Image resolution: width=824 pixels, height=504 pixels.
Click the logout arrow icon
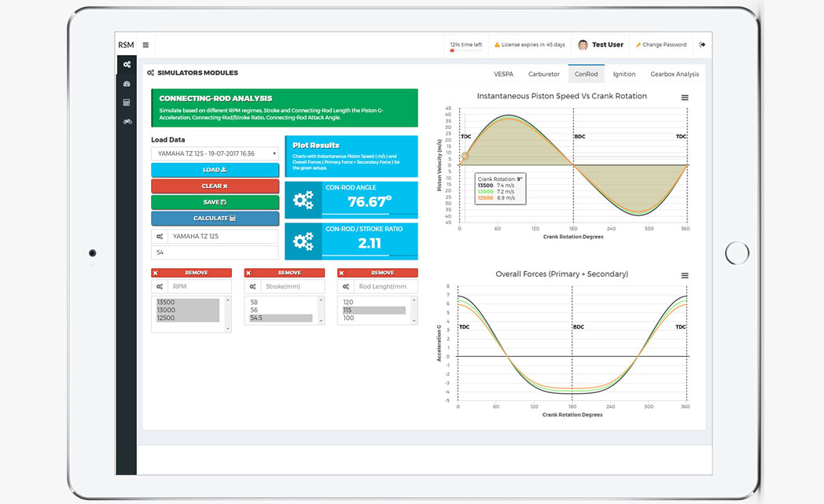pos(702,45)
